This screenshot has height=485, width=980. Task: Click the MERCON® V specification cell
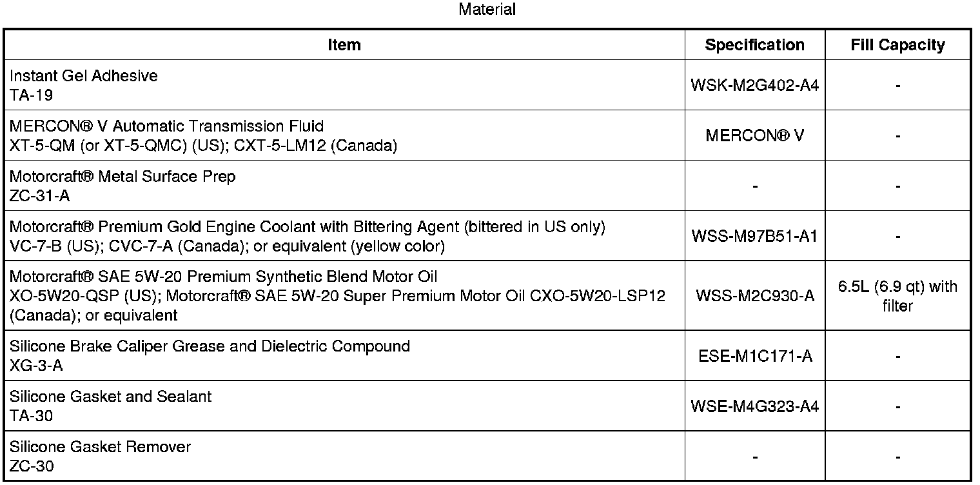click(x=754, y=136)
